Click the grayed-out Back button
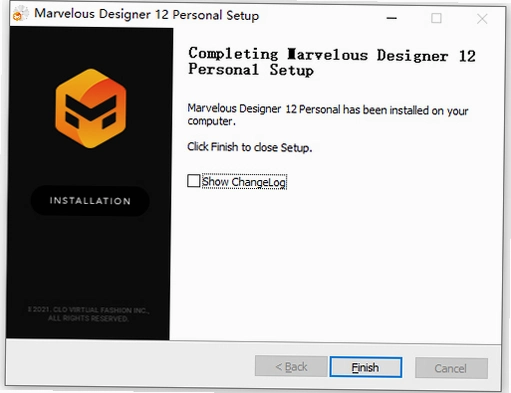Viewport: 511px width, 393px height. click(x=291, y=367)
